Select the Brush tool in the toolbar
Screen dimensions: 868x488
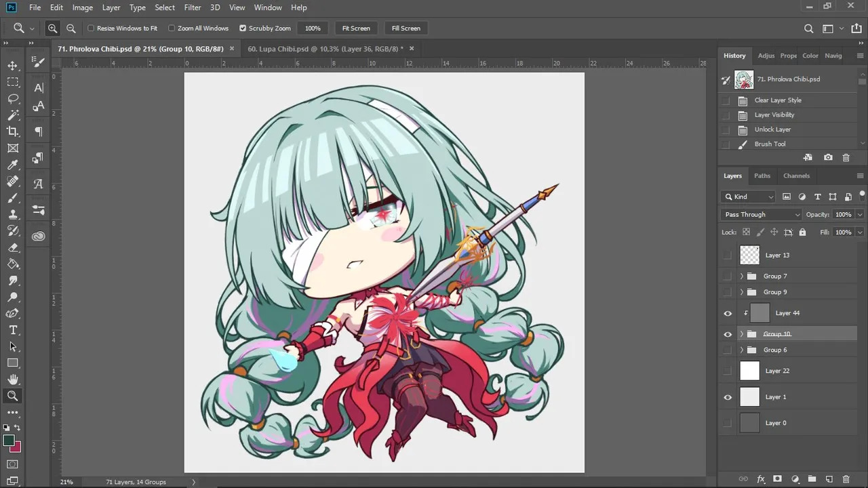point(13,198)
